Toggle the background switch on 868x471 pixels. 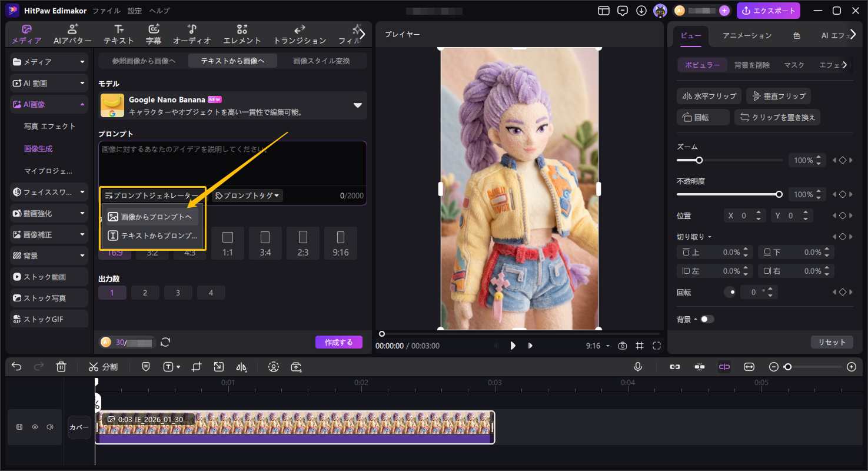click(x=706, y=319)
